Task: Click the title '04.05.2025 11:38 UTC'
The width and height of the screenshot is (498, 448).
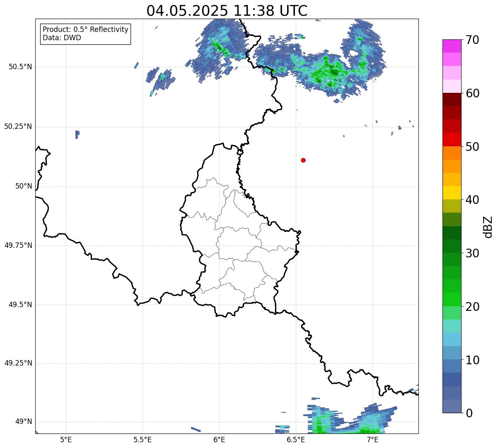Action: [227, 10]
